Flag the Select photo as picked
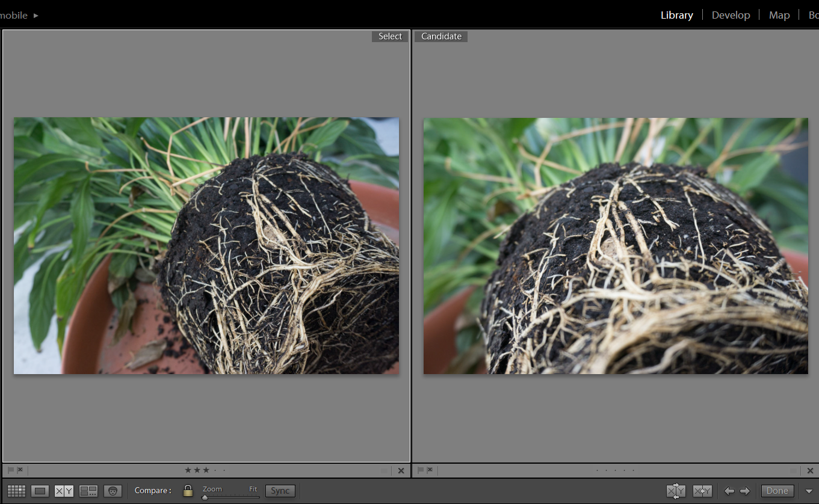The image size is (819, 504). (x=10, y=470)
